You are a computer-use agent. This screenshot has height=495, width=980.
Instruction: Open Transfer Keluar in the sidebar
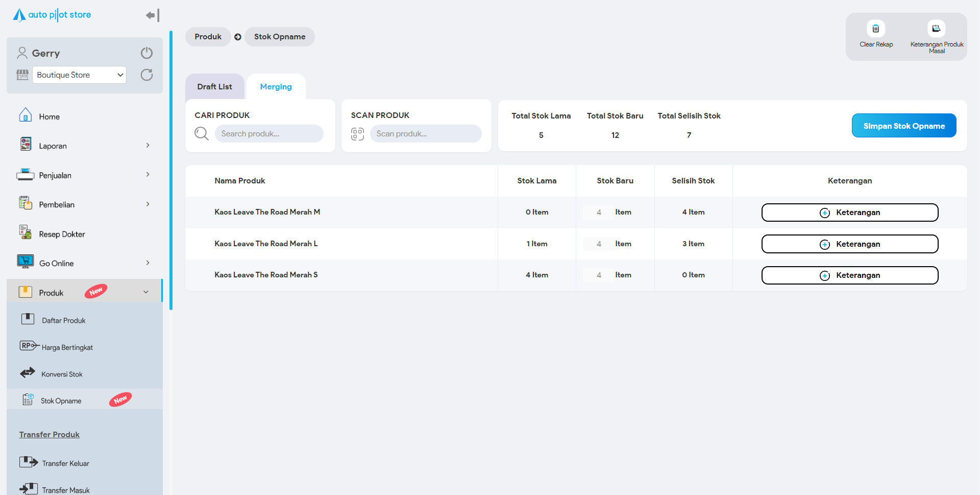coord(65,463)
